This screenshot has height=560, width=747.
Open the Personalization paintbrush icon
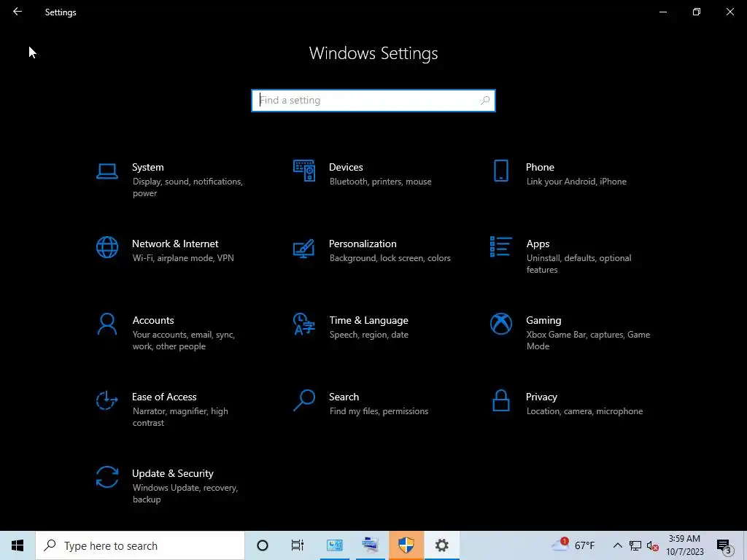click(x=304, y=248)
